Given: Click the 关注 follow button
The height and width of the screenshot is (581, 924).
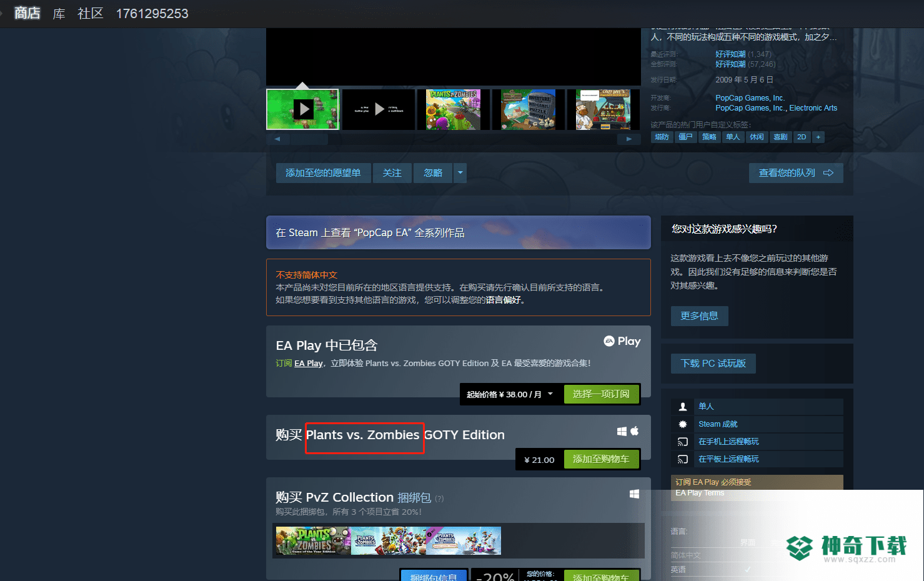Looking at the screenshot, I should (392, 173).
